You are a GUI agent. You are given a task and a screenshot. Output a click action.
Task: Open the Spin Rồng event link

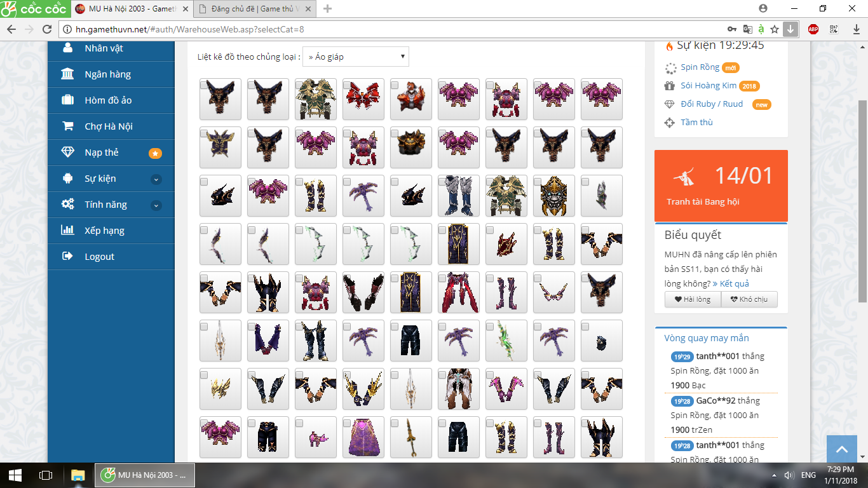[x=700, y=67]
